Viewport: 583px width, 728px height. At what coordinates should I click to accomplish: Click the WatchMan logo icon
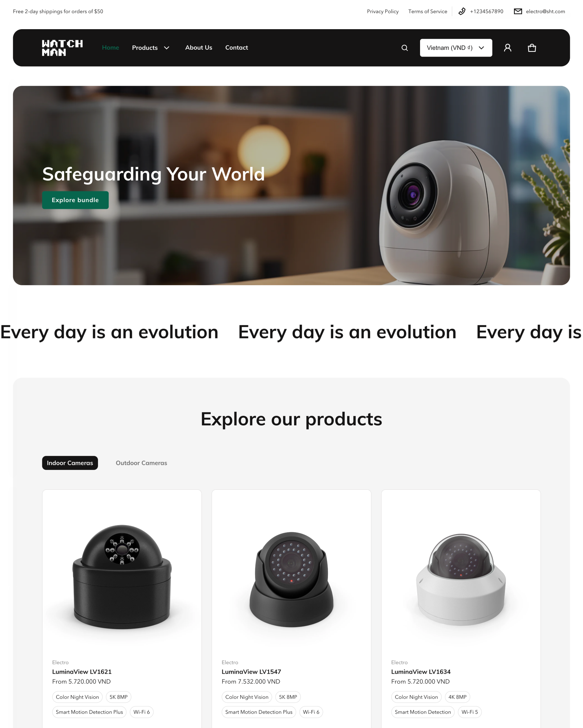click(62, 48)
